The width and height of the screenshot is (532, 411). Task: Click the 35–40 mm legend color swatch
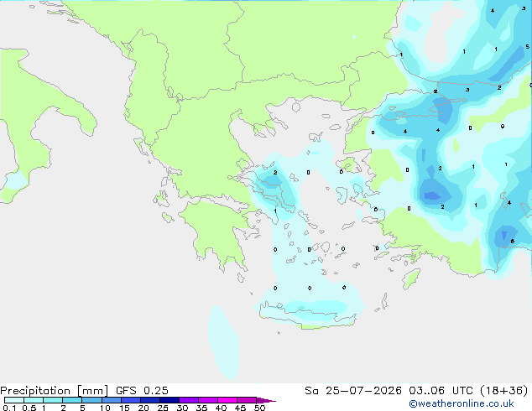pos(208,400)
